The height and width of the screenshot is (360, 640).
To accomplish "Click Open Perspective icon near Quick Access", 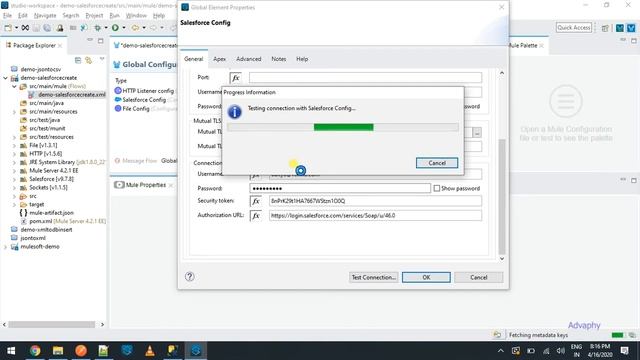I will [x=605, y=28].
